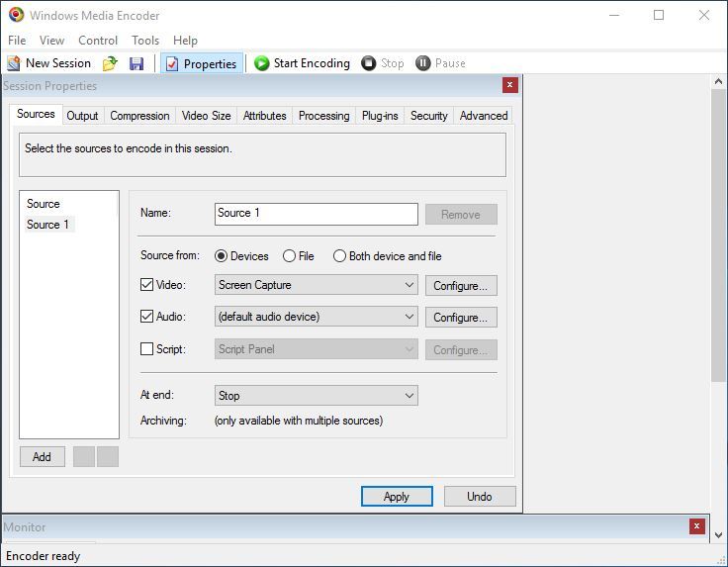The width and height of the screenshot is (728, 567).
Task: Close the Monitor panel
Action: (696, 526)
